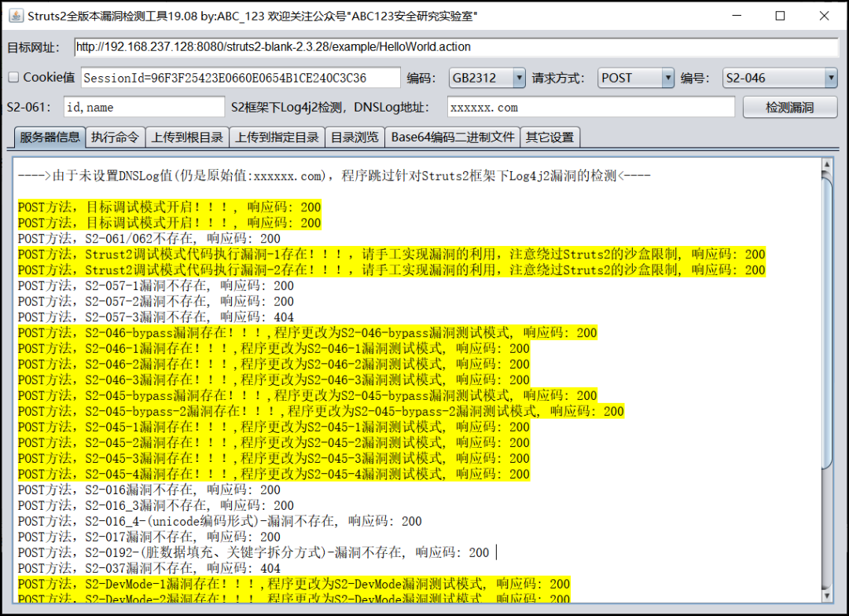
Task: Click the line 'S2-046-1漏洞存在'
Action: pyautogui.click(x=274, y=349)
